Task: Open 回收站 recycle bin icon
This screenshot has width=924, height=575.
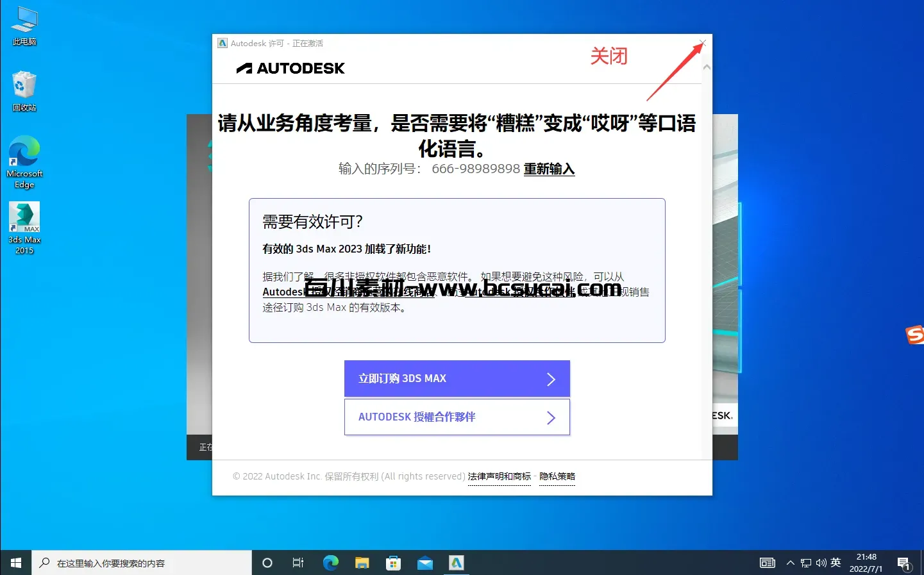Action: (x=24, y=91)
